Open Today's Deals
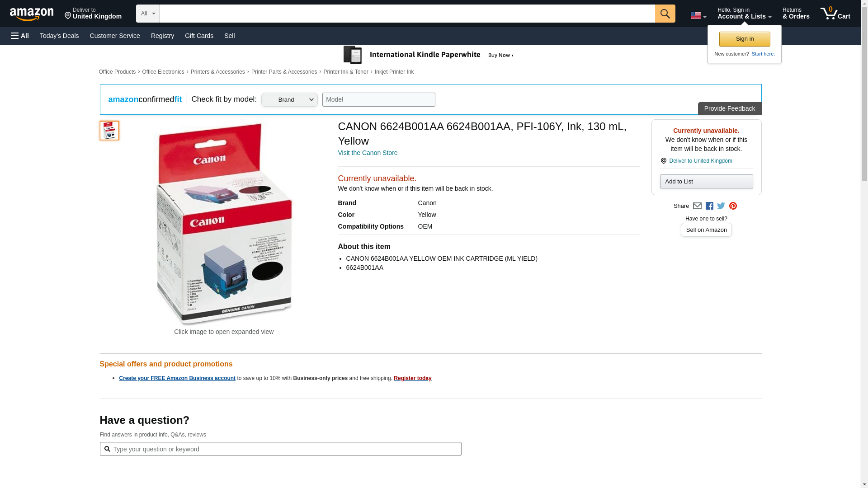 click(59, 36)
